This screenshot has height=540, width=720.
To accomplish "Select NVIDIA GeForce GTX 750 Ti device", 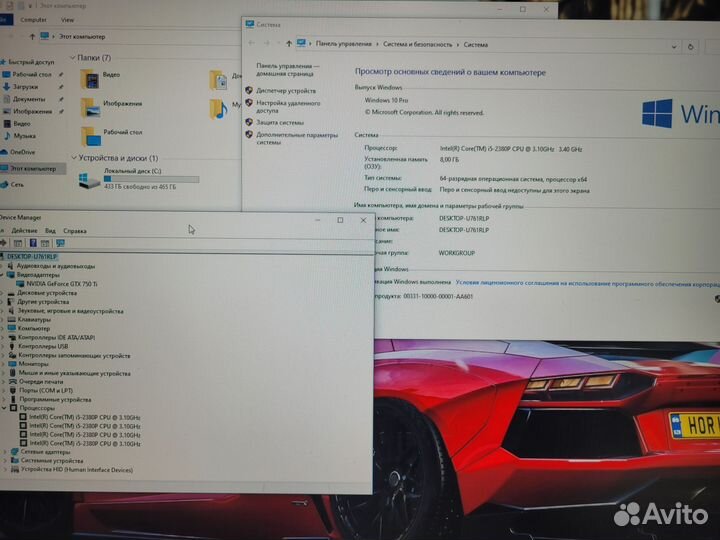I will coord(57,284).
